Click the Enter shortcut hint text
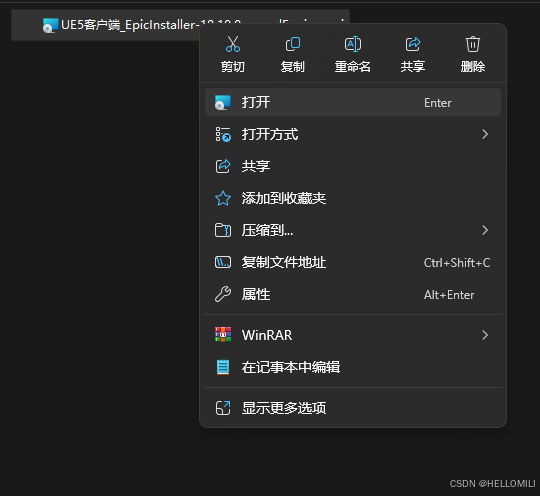The width and height of the screenshot is (540, 496). click(437, 103)
